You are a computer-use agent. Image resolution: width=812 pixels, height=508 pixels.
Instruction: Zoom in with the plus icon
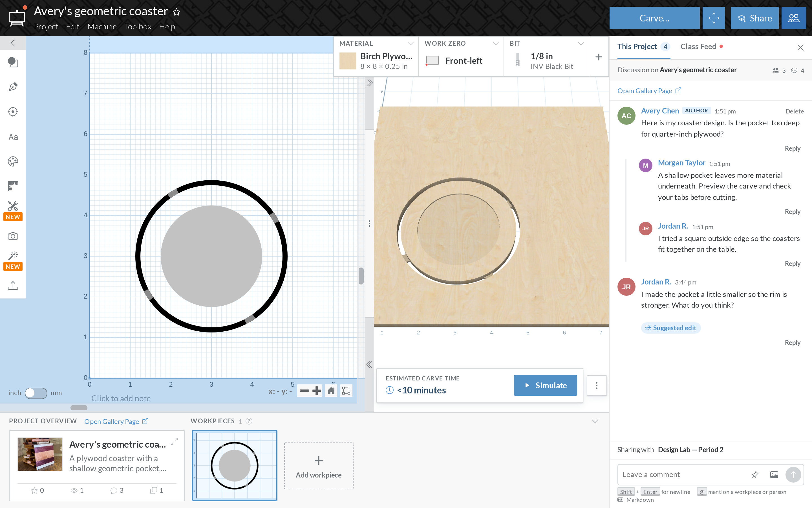[316, 391]
